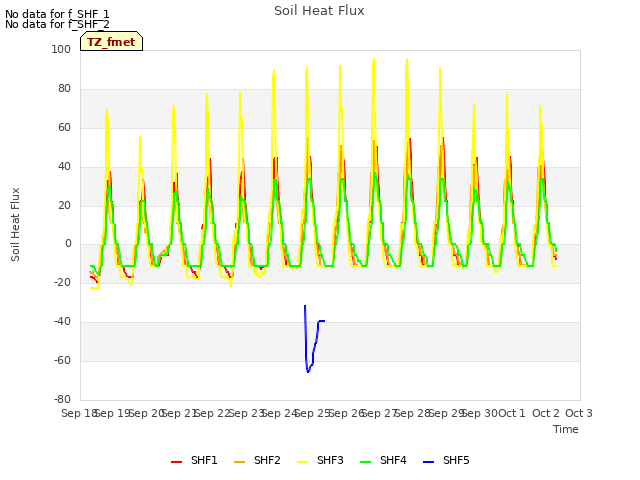Click the red SHF1 legend color marker
This screenshot has width=640, height=480.
(x=176, y=462)
